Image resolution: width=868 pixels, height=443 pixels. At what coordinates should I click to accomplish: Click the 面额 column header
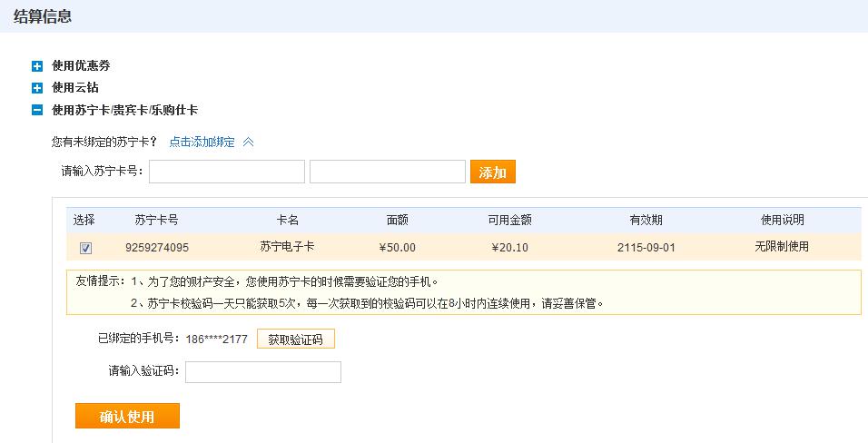[398, 220]
